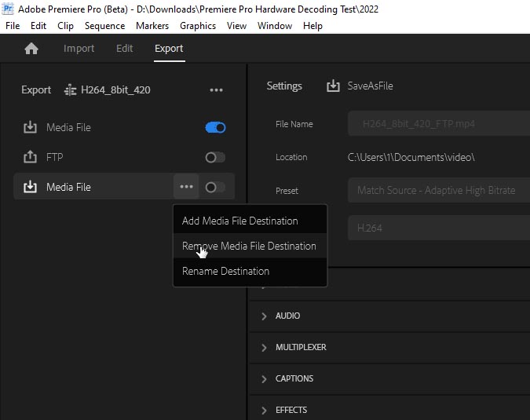Image resolution: width=530 pixels, height=420 pixels.
Task: Click the File Name field H264_8bit_420_FTP.mp4
Action: [x=439, y=124]
